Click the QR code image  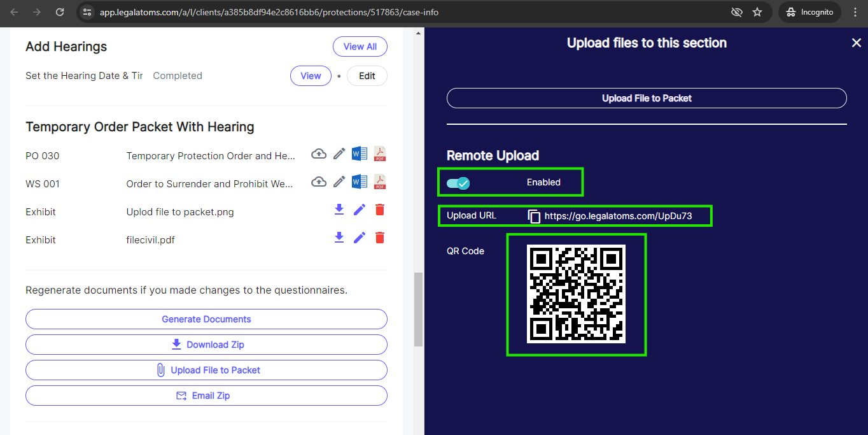(x=576, y=294)
